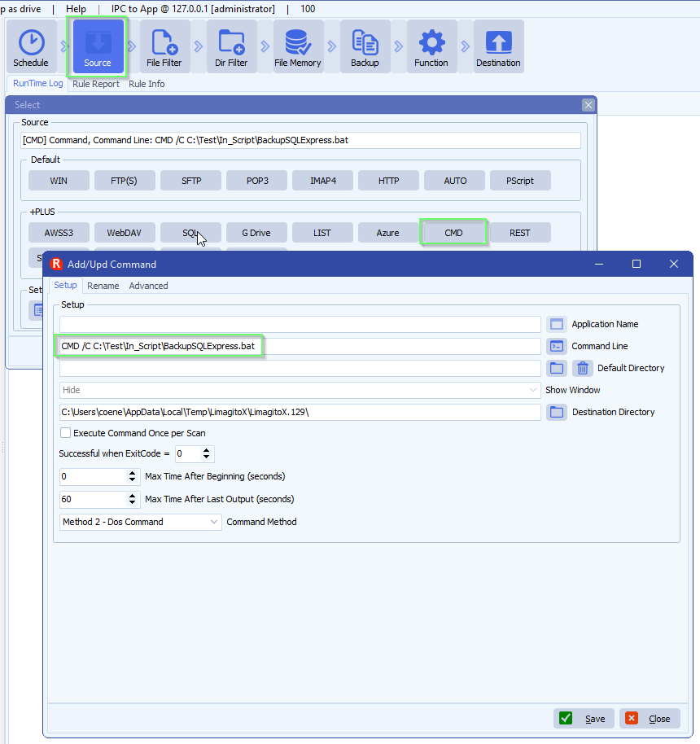Switch to the Advanced tab

(148, 286)
